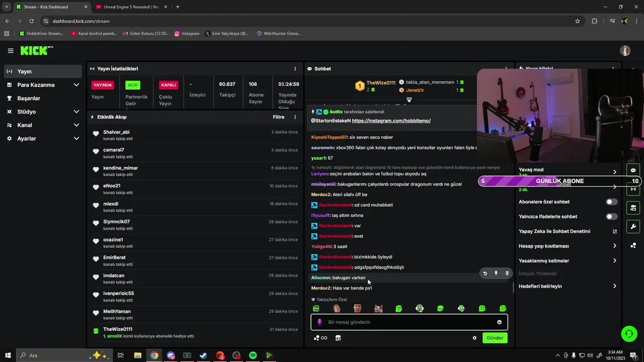Open File Explorer from the taskbar

[x=137, y=355]
